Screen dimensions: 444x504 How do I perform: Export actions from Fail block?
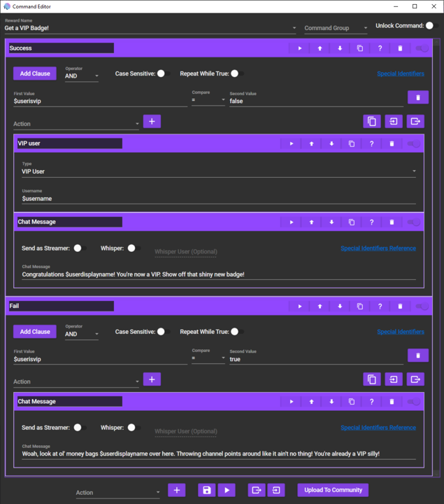[415, 379]
